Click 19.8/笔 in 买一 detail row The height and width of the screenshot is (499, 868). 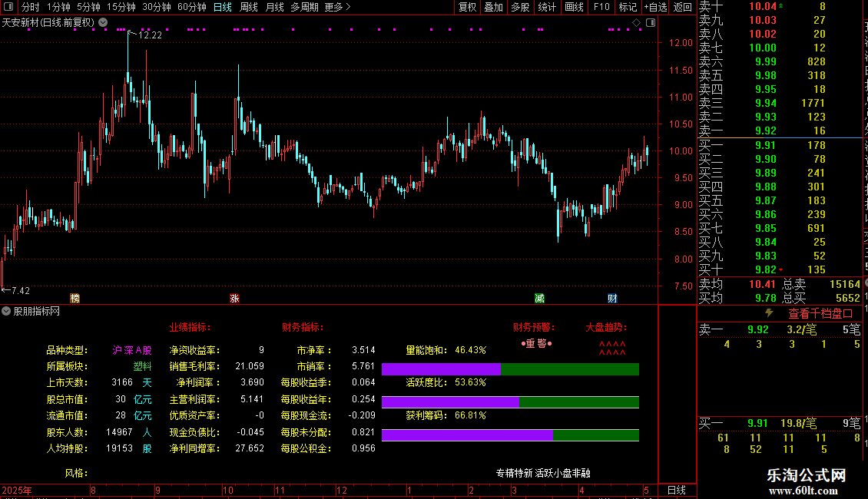(x=798, y=424)
